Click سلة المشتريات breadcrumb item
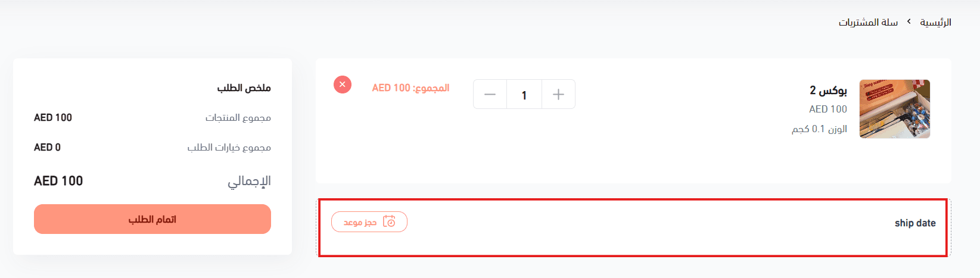Screen dimensions: 980x278 coord(868,23)
